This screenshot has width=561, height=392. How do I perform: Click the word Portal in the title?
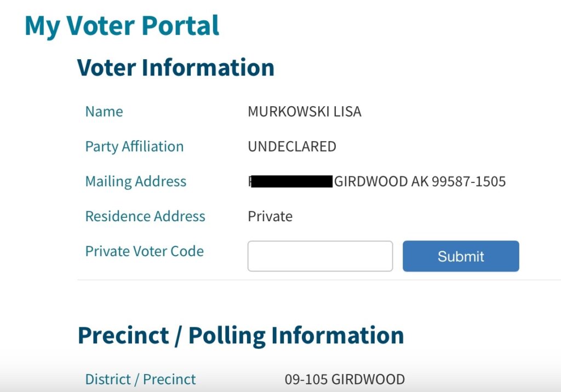coord(180,25)
